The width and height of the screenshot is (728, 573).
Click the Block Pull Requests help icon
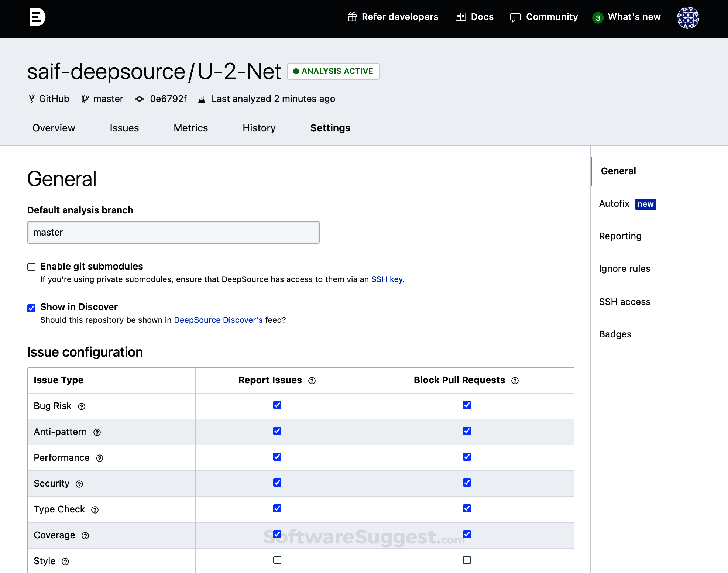516,381
